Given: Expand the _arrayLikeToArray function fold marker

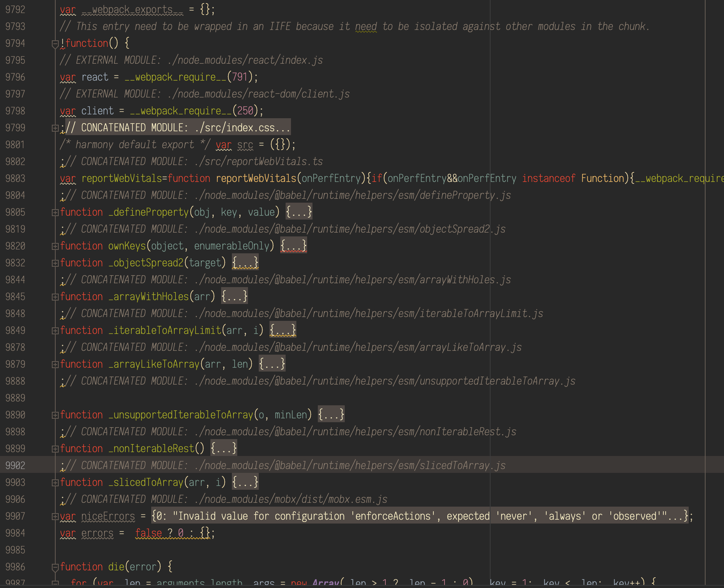Looking at the screenshot, I should [55, 365].
